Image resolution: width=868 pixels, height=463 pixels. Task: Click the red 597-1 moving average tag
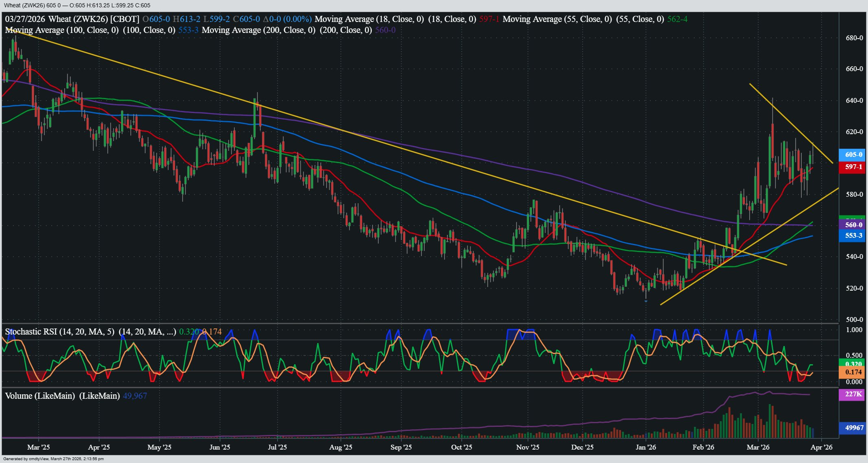(x=853, y=167)
